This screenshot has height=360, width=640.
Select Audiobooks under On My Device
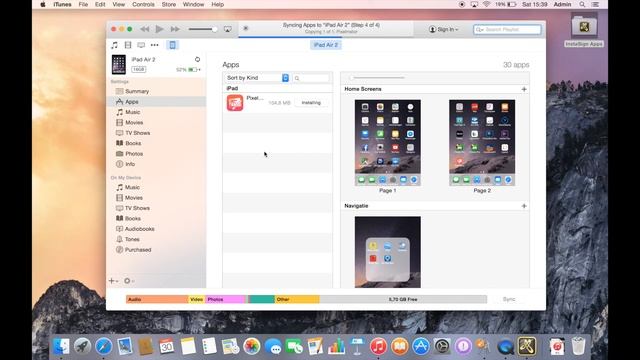coord(139,229)
